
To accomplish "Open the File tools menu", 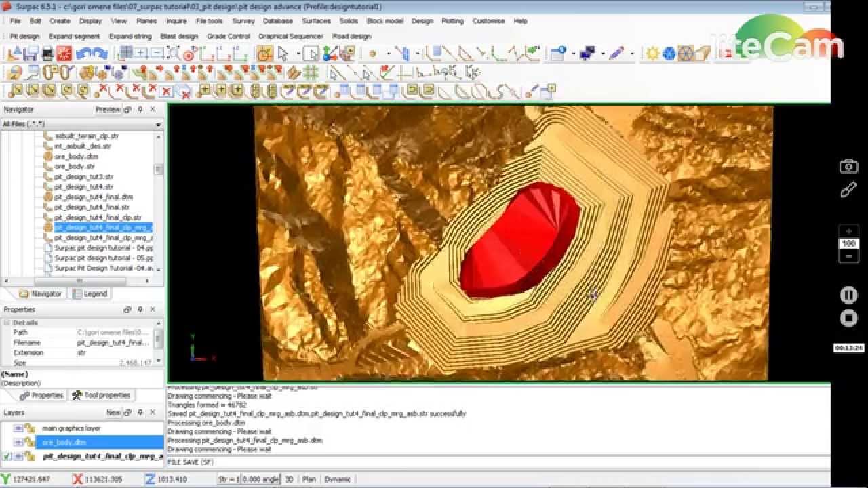I will (210, 21).
